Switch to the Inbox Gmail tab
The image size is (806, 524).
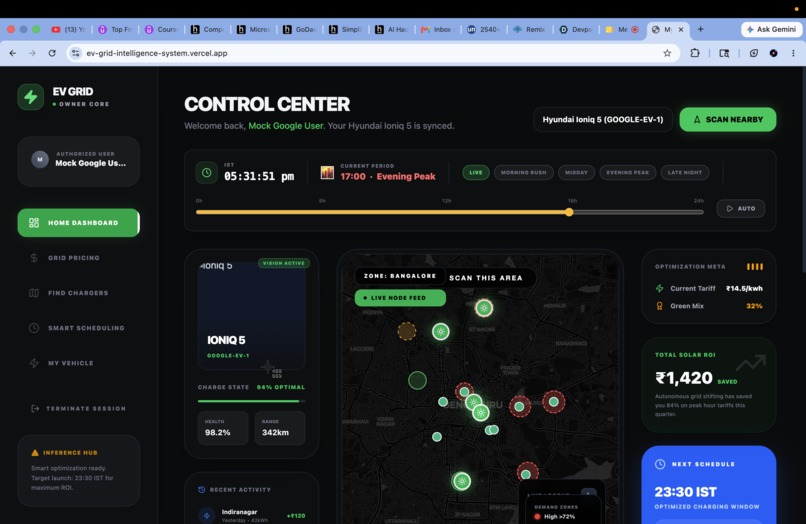[x=437, y=29]
